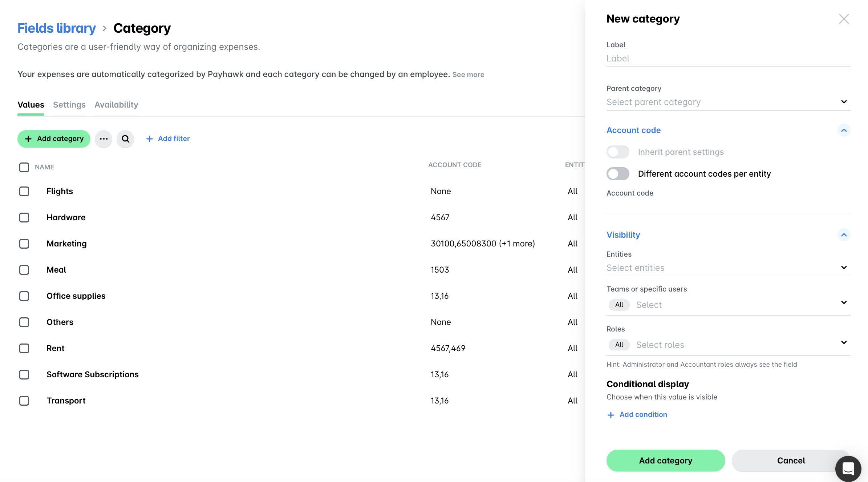Click Marketing account code 30100,65008300 (+1 more)

coord(483,244)
